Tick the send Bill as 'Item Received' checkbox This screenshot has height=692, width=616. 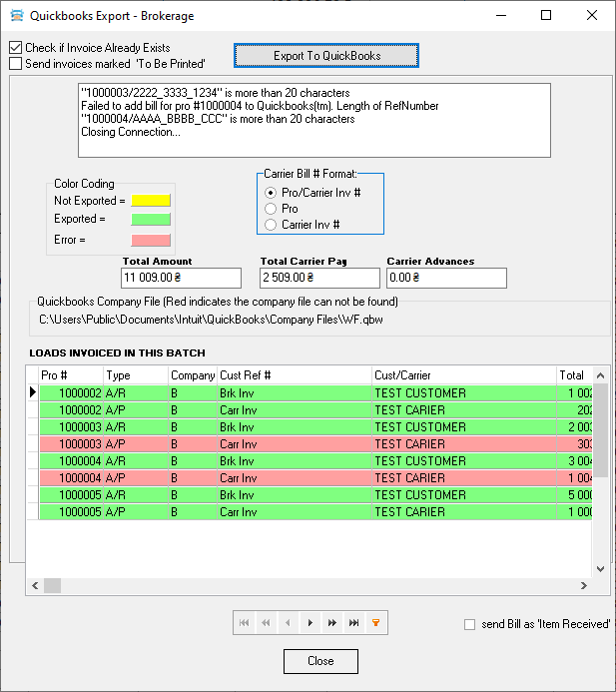pyautogui.click(x=470, y=625)
